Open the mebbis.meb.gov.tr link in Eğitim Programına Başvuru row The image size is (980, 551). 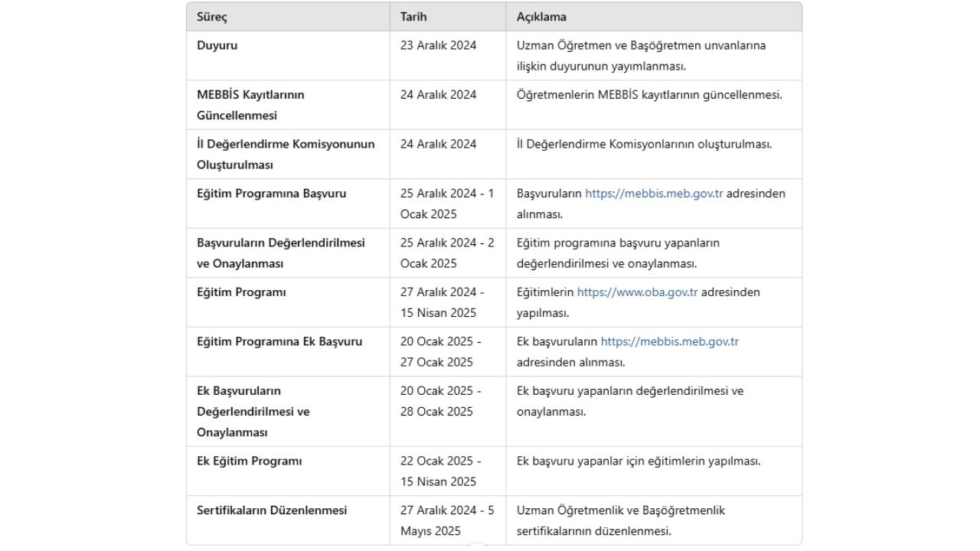654,194
